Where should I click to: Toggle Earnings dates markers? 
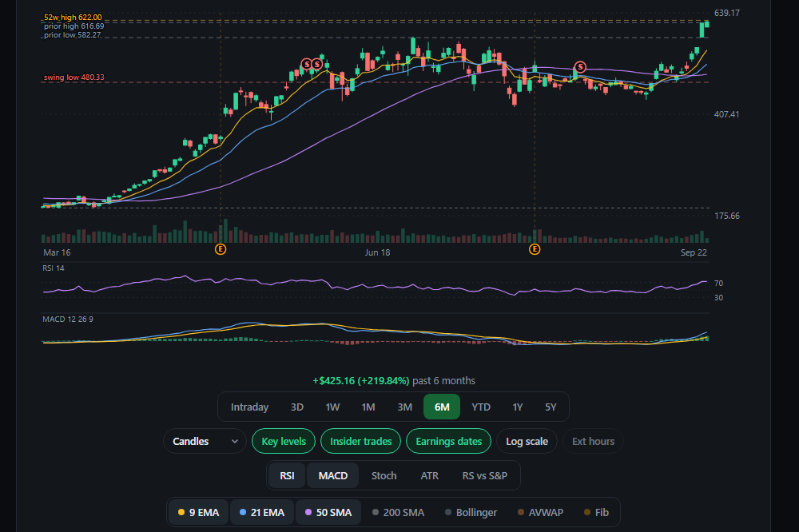[x=448, y=441]
